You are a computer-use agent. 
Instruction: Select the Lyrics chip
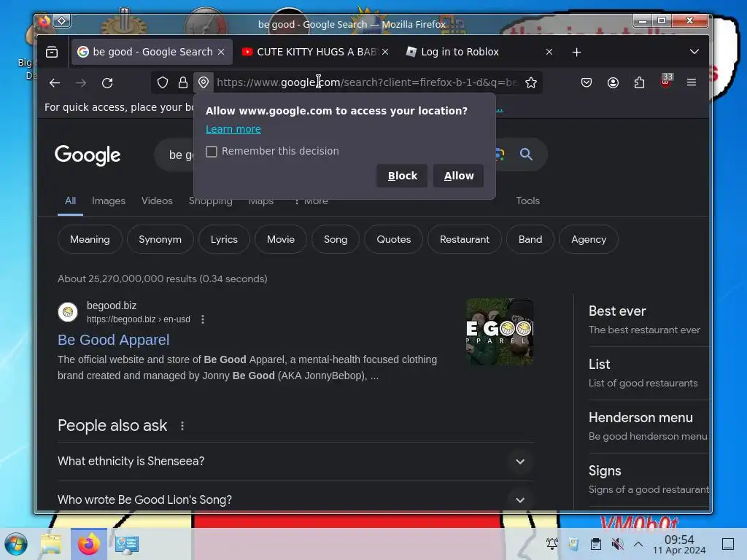click(224, 239)
